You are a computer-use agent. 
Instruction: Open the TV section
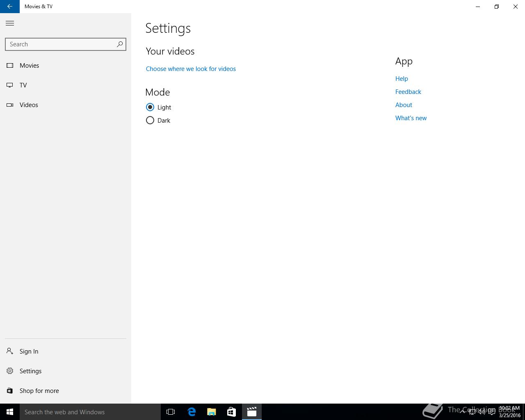coord(66,85)
